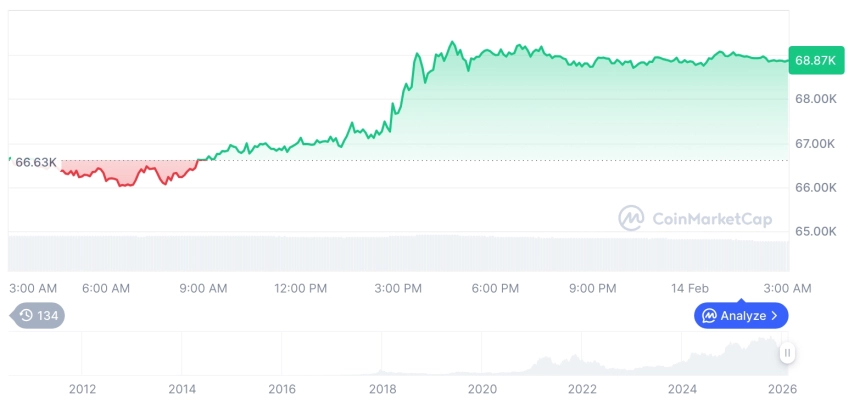
Task: Click the pause-style handle on the range navigator
Action: (787, 353)
